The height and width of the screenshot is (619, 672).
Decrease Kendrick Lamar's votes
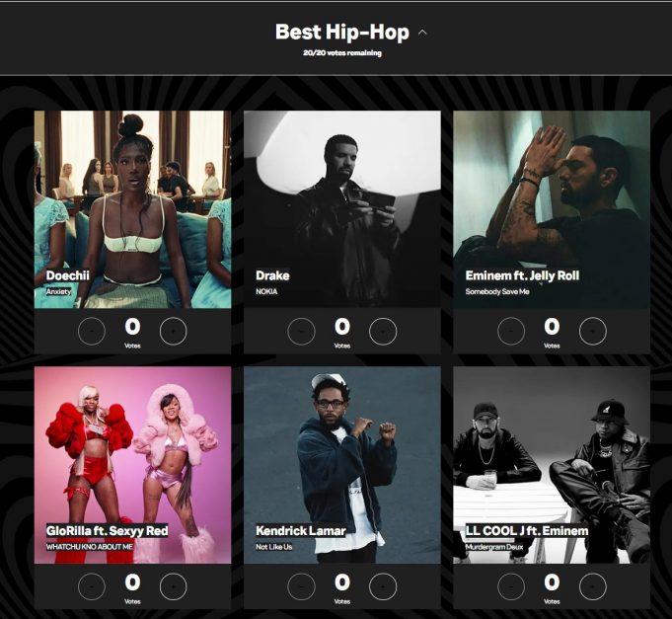point(301,586)
